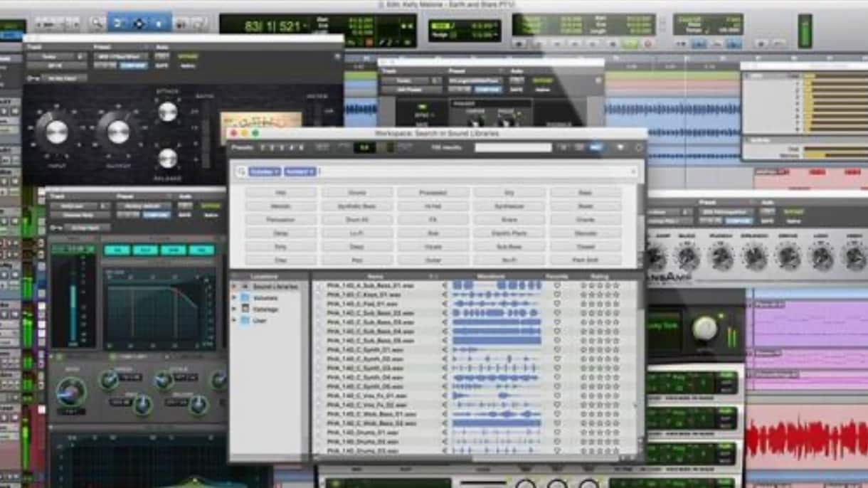868x488 pixels.
Task: Click the Catalogs icon in Locations
Action: pyautogui.click(x=245, y=309)
